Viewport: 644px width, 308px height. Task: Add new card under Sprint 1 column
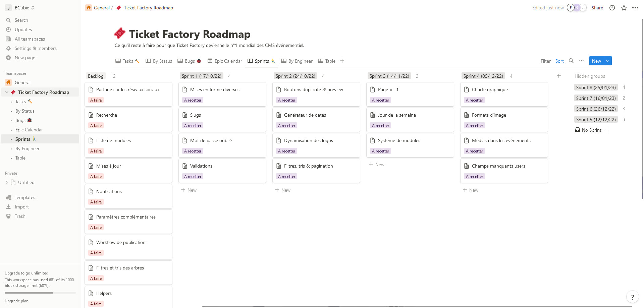tap(189, 190)
